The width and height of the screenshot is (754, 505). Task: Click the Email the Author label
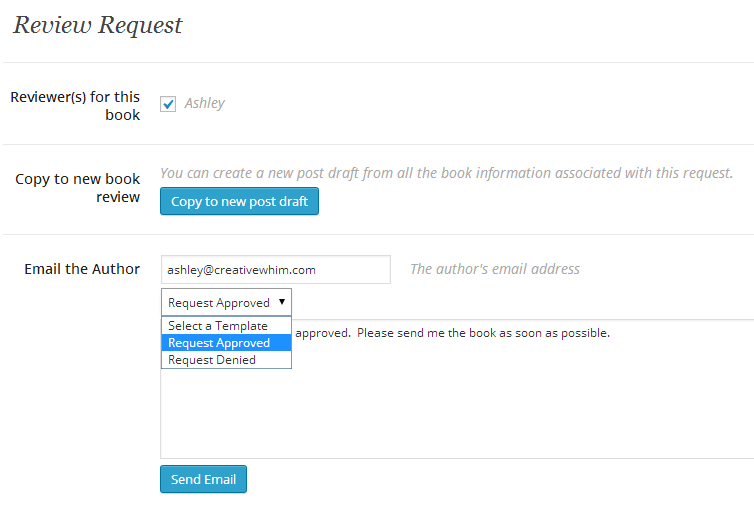pyautogui.click(x=82, y=269)
